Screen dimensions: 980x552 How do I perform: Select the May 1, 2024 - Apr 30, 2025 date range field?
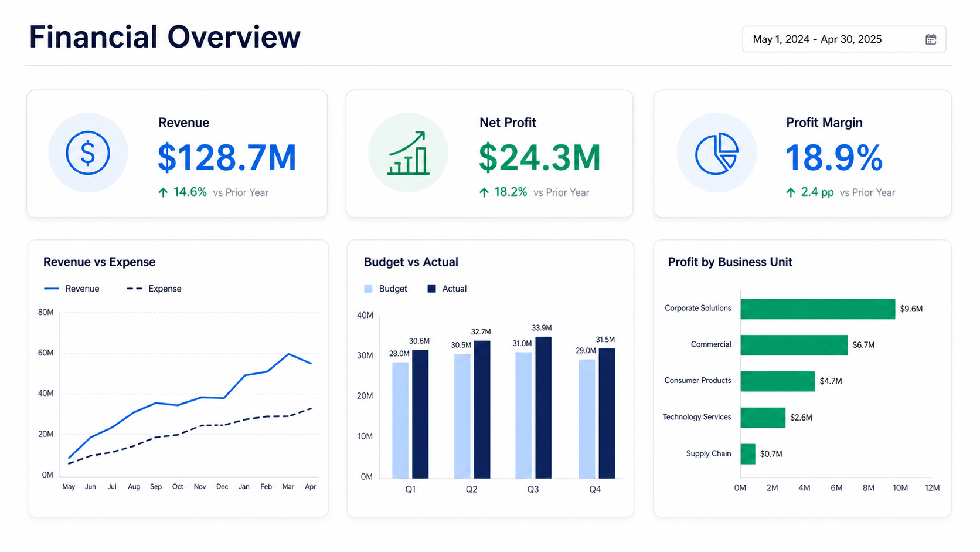[x=844, y=39]
